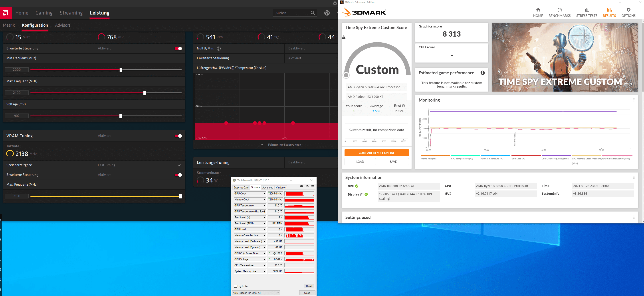
Task: Take a GPU-Z screenshot with camera icon
Action: coord(301,186)
